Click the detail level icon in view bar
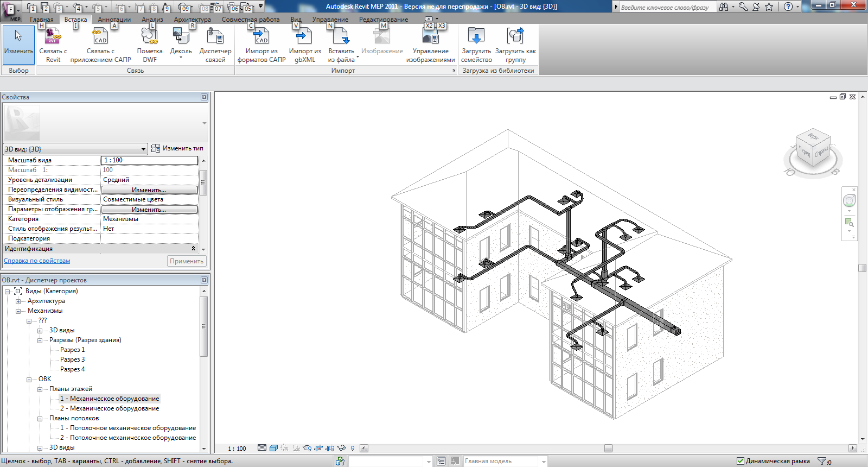Viewport: 868px width, 467px height. [262, 448]
